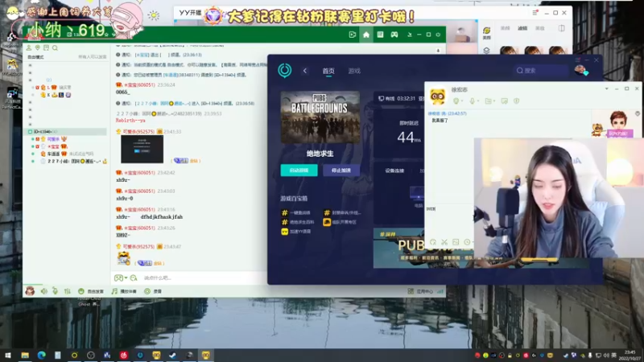Open the hamburger menu in accelerator title bar

(x=577, y=60)
